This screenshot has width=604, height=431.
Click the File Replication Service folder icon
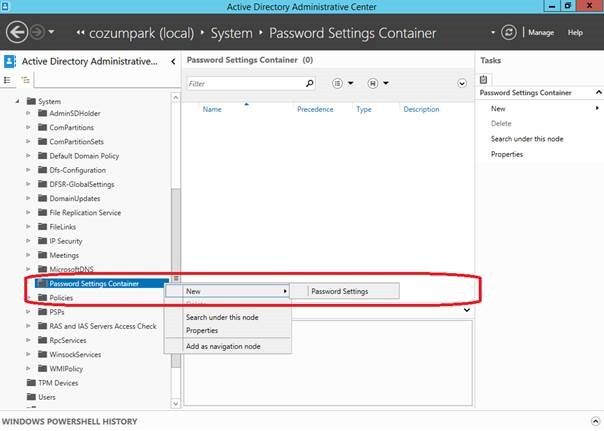42,212
